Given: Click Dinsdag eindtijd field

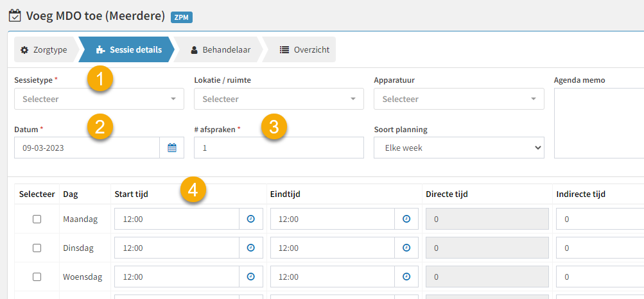Looking at the screenshot, I should [x=333, y=248].
